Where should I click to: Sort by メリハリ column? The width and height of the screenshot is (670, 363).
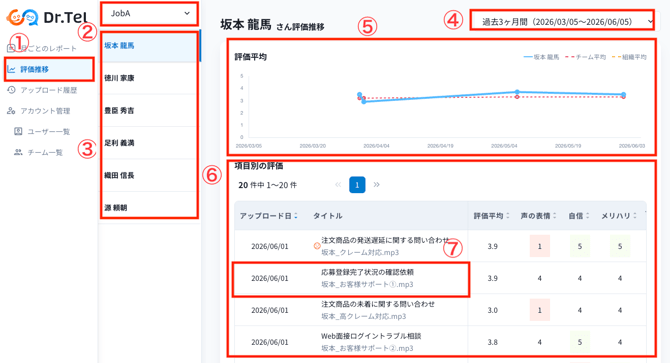[619, 216]
